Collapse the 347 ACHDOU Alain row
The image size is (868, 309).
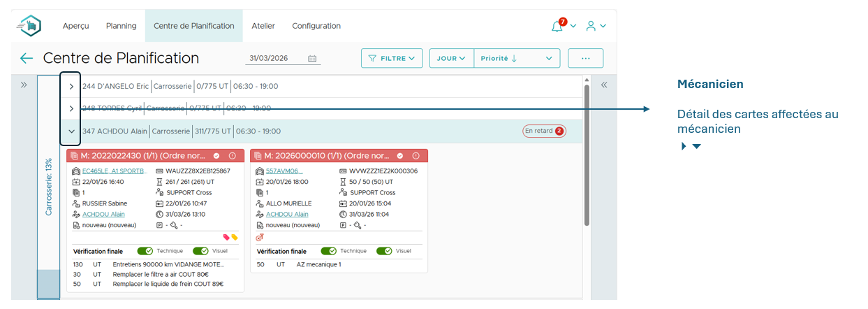point(71,131)
